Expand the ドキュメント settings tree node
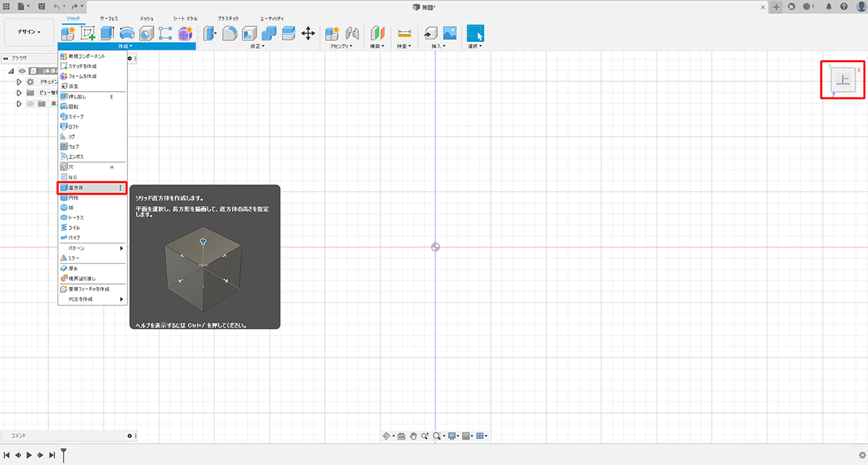The height and width of the screenshot is (465, 868). [x=20, y=82]
